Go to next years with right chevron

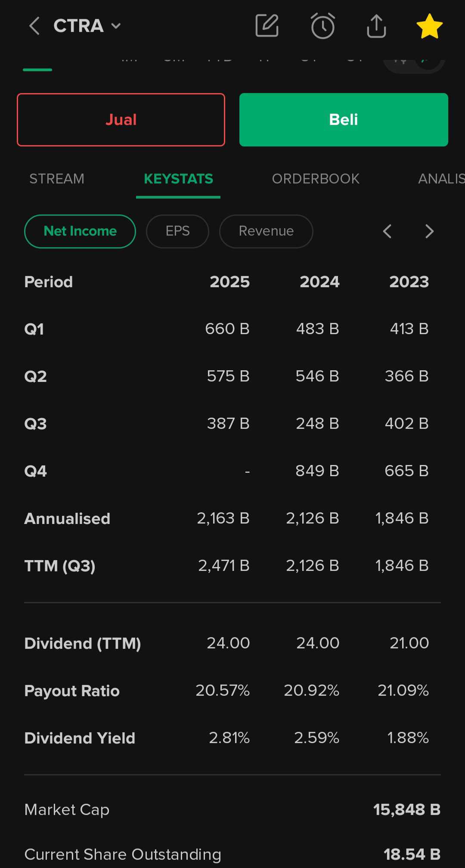pyautogui.click(x=429, y=231)
